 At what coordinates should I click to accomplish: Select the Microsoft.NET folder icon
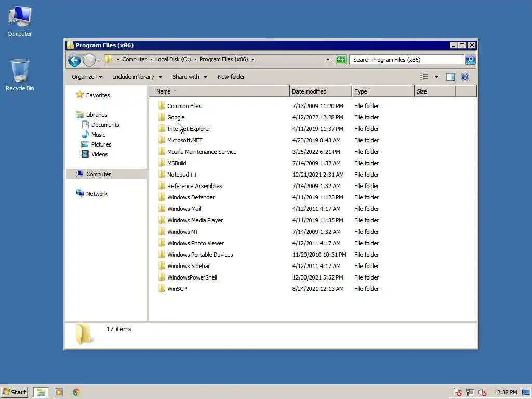162,140
